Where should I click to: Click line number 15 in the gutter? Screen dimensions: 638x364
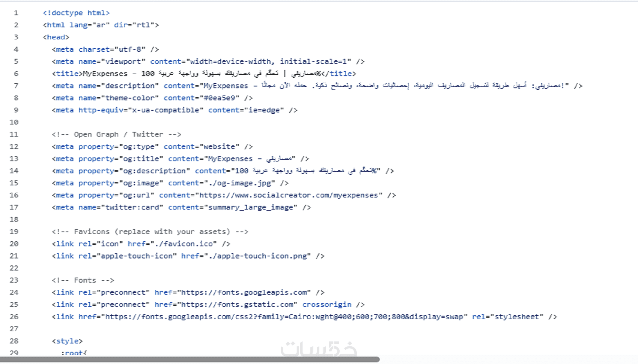point(14,183)
